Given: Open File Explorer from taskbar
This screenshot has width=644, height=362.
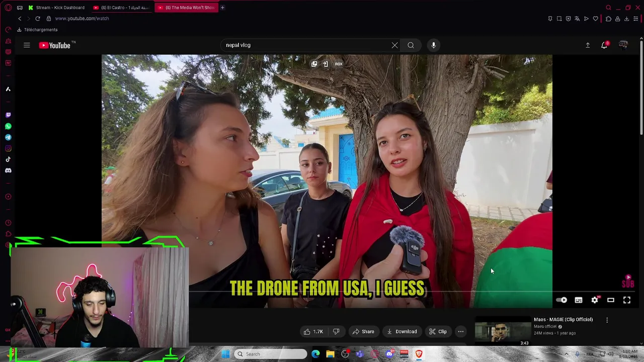Looking at the screenshot, I should pos(330,354).
